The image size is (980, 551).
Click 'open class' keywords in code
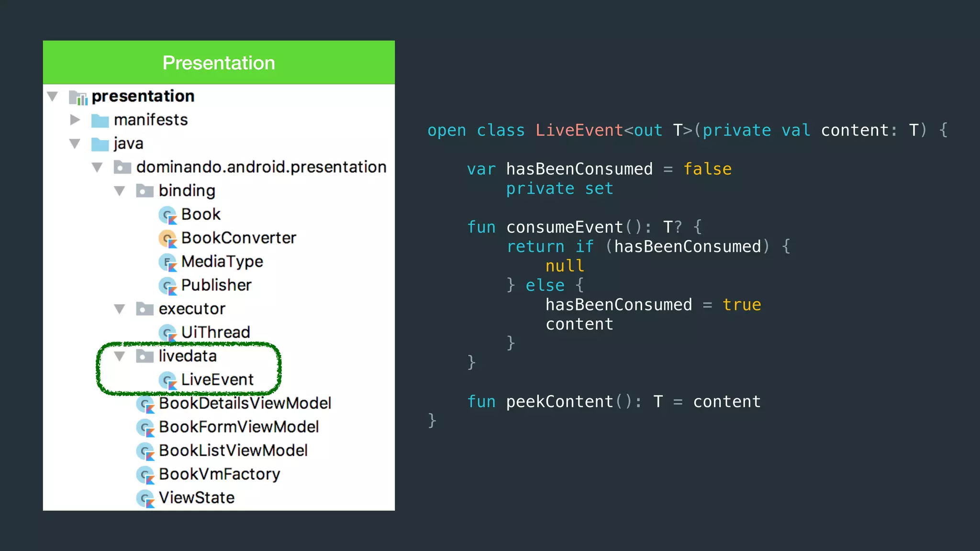(476, 131)
